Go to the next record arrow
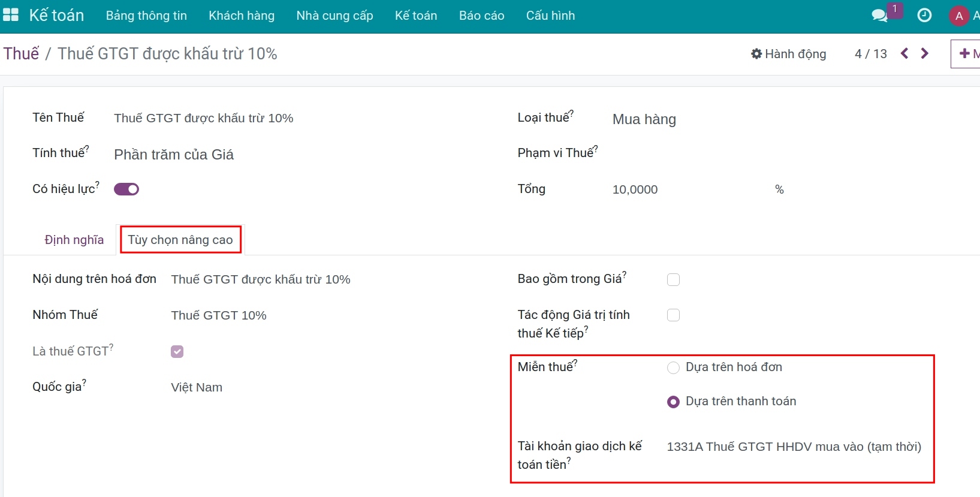This screenshot has height=497, width=980. point(925,53)
